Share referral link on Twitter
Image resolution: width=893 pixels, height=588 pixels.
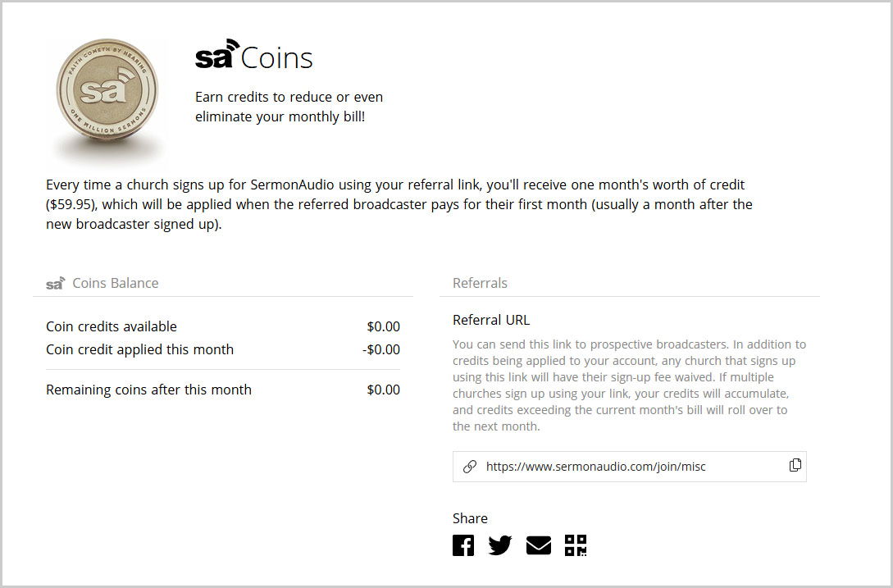click(x=500, y=545)
